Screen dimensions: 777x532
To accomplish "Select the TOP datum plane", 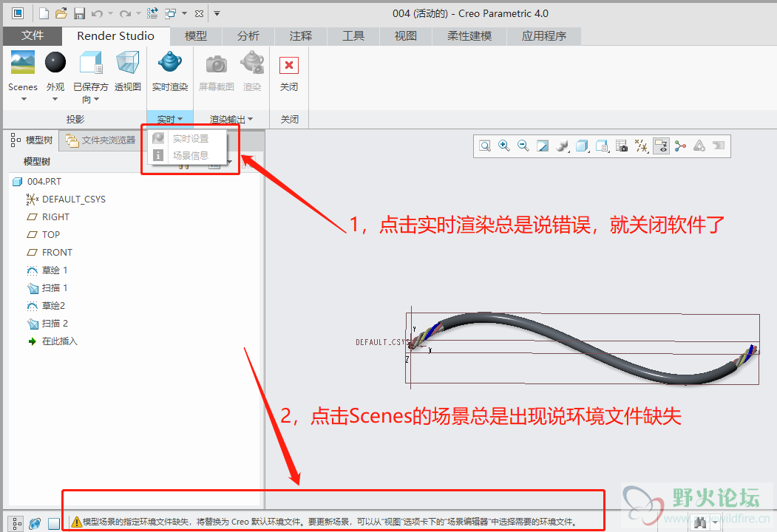I will [x=44, y=234].
